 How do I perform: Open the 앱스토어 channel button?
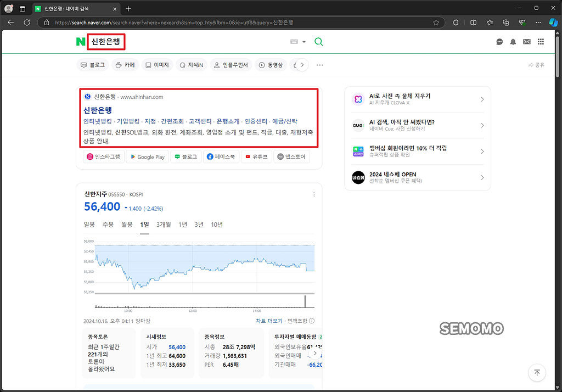click(x=291, y=156)
